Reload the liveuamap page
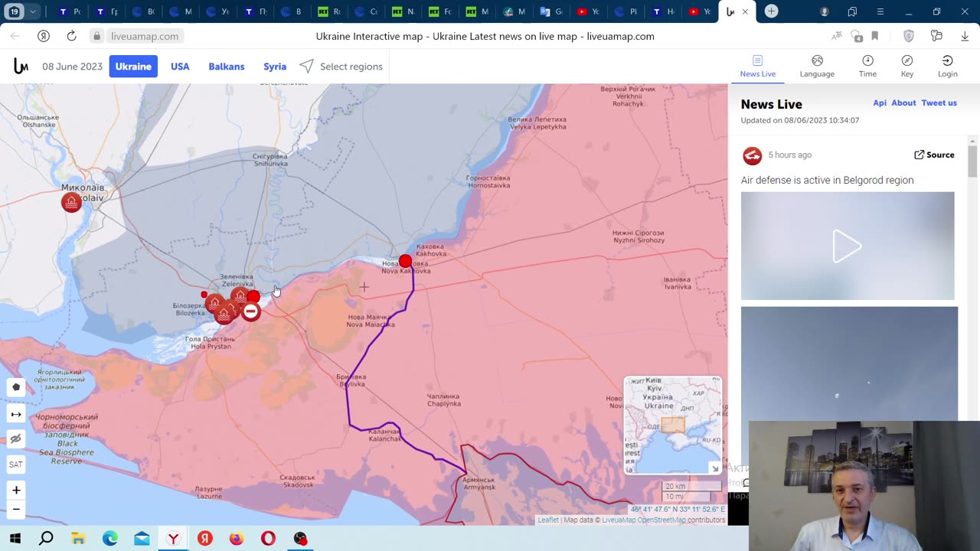Screen dimensions: 980x551 coord(71,36)
